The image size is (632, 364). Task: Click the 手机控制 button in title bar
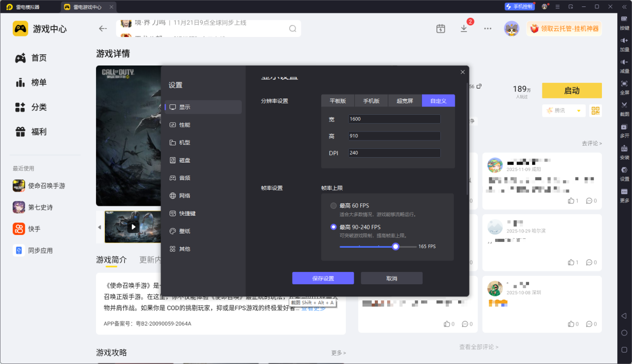pos(520,7)
